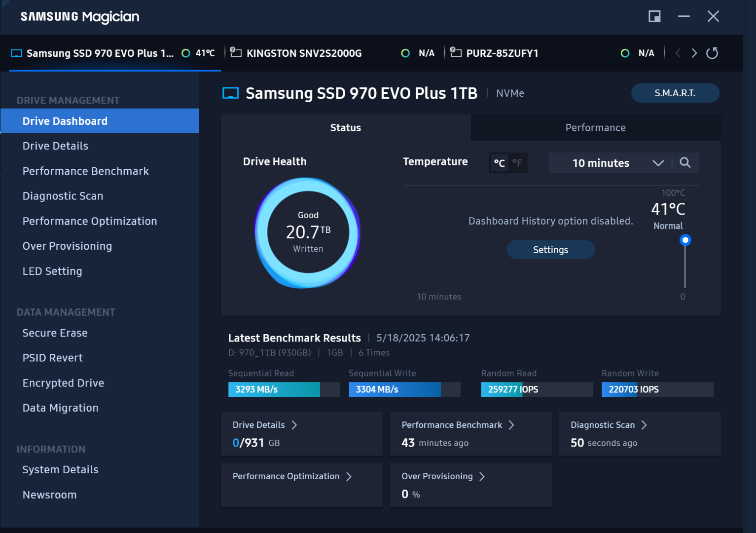This screenshot has height=533, width=756.
Task: Click the Random Write 220703 IOPS bar
Action: coord(657,389)
